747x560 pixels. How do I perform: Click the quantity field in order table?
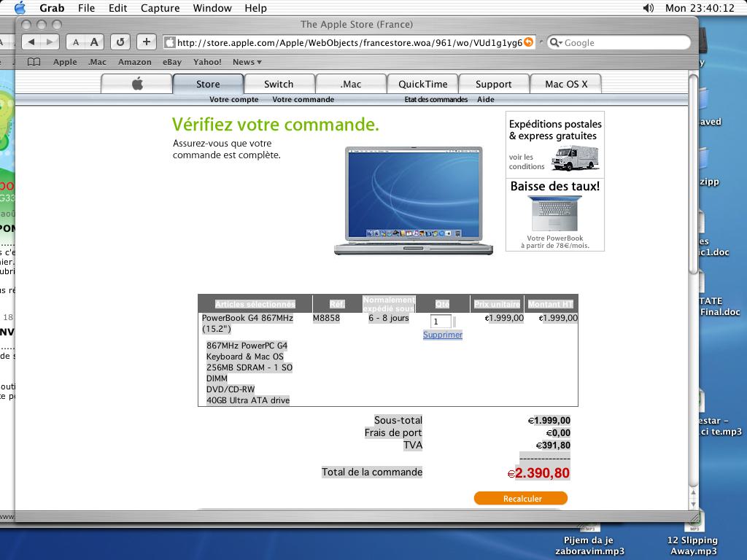pyautogui.click(x=440, y=322)
